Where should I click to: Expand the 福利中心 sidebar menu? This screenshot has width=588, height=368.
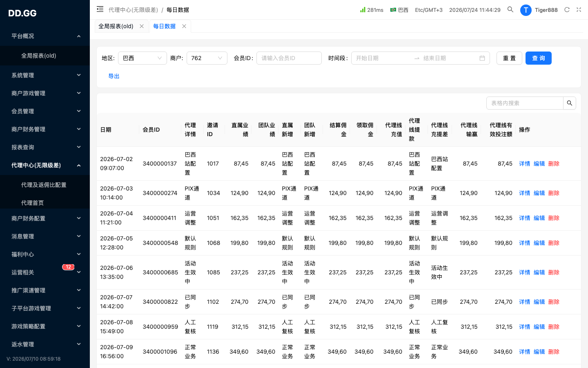[45, 254]
